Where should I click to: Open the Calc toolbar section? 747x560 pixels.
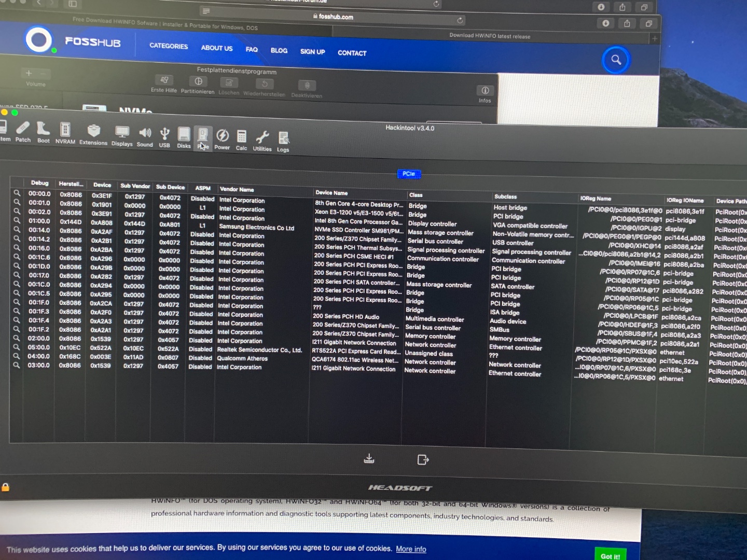[x=241, y=141]
